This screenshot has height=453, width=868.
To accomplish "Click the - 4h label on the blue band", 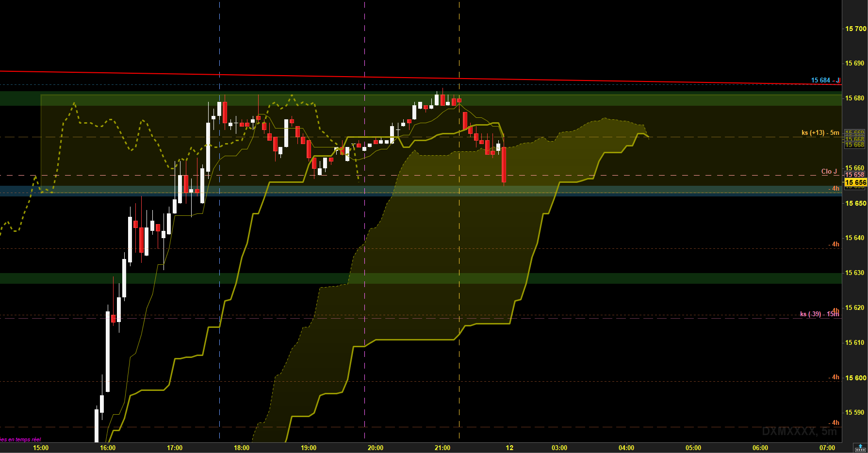I will click(834, 188).
